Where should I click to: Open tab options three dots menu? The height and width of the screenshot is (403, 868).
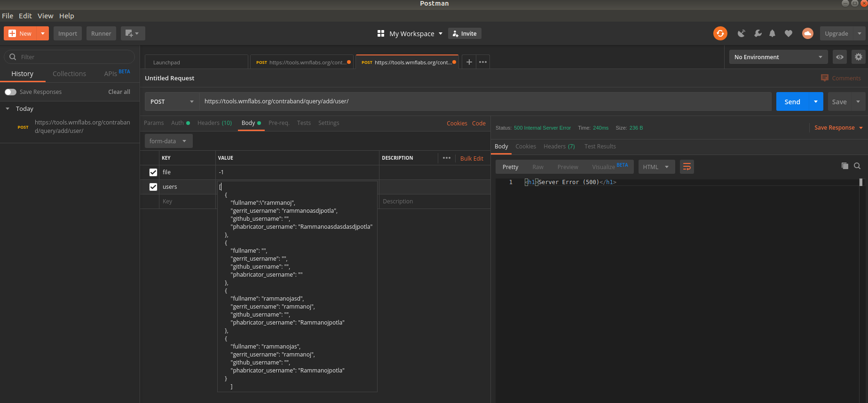[483, 62]
